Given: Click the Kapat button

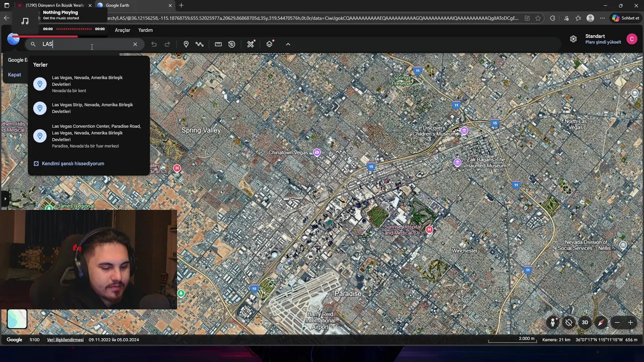Looking at the screenshot, I should 15,74.
